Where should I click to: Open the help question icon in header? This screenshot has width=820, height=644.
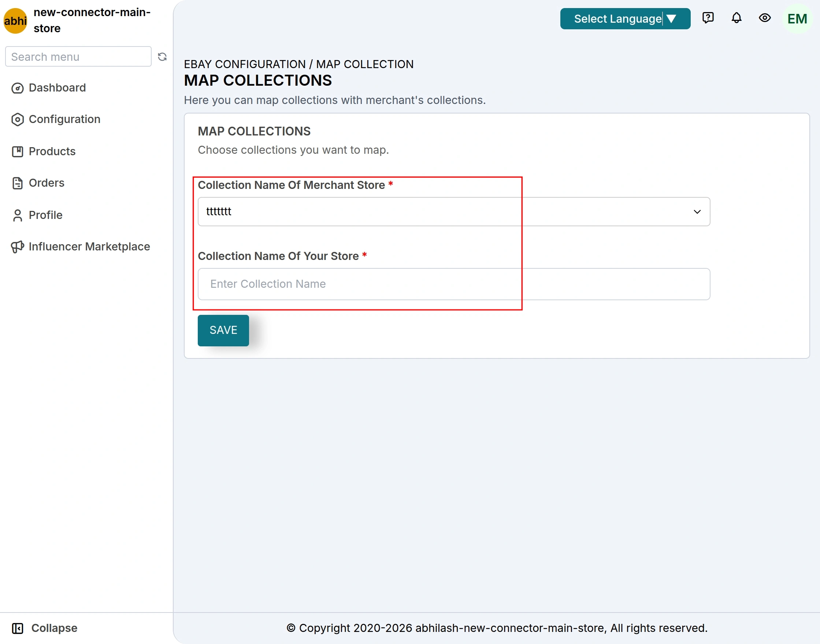[708, 18]
